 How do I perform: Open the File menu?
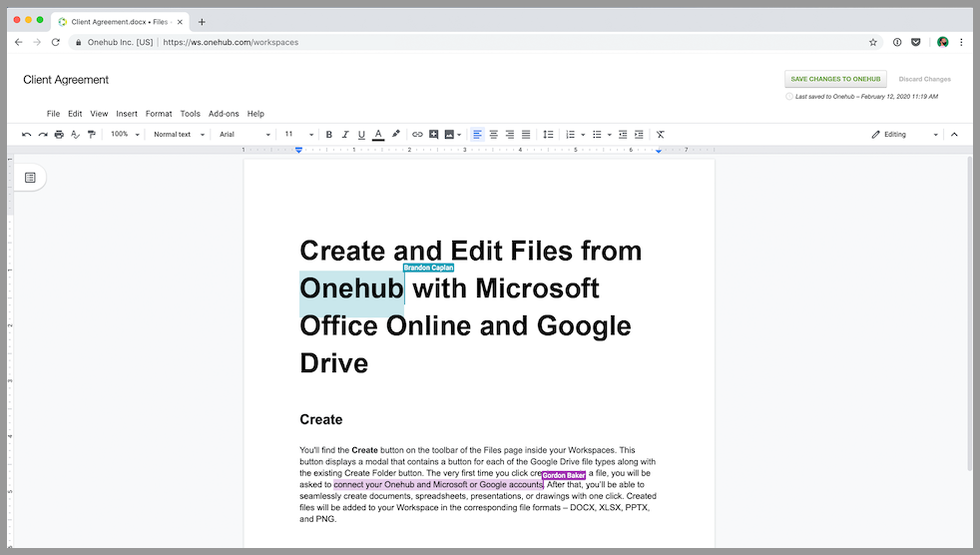coord(53,114)
